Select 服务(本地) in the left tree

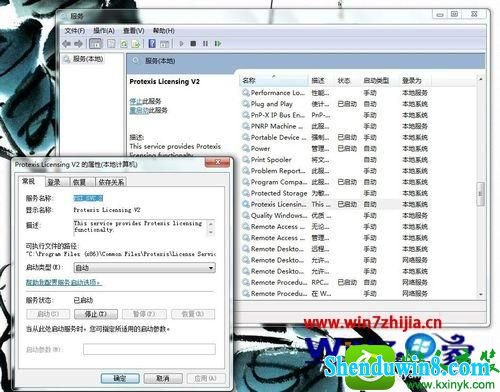(x=88, y=59)
